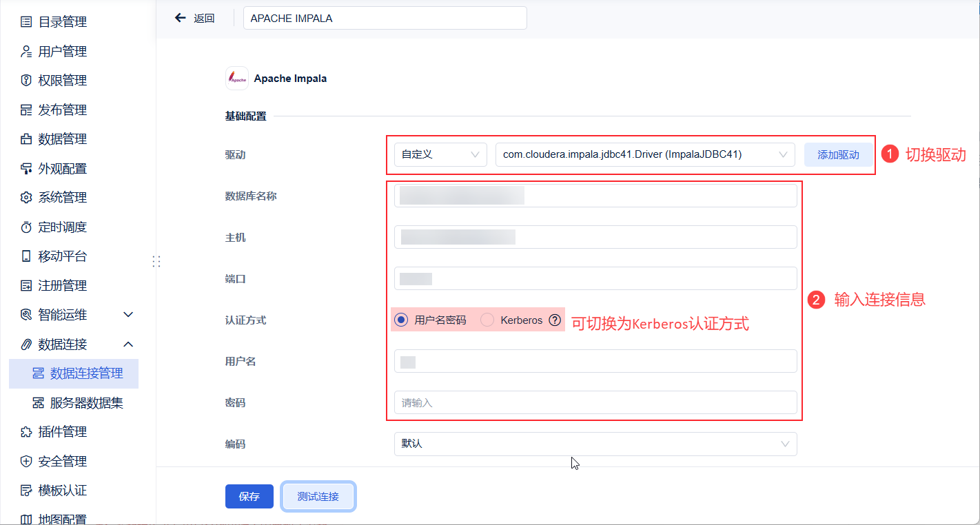Click the 编码 field label
The width and height of the screenshot is (980, 525).
236,444
